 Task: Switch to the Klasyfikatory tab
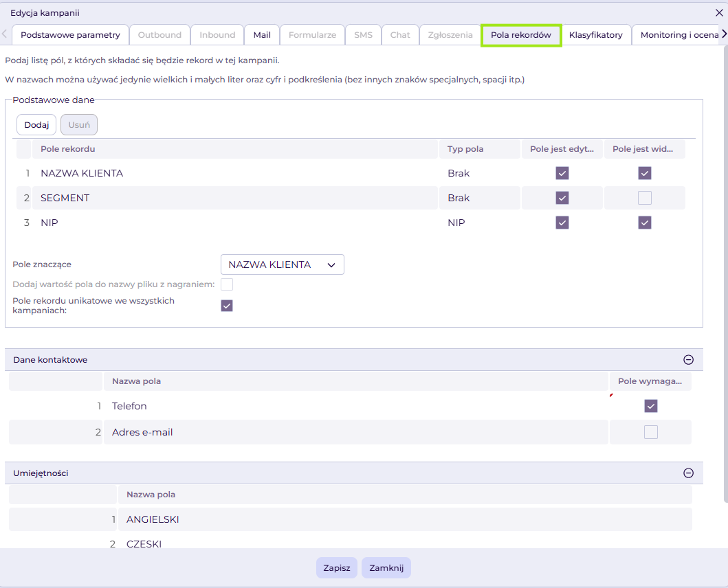pos(596,35)
